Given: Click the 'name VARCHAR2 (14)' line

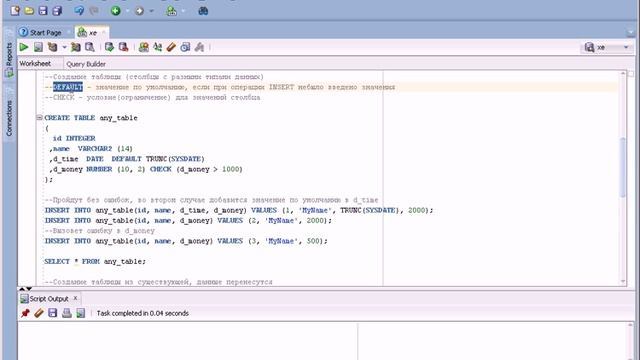Looking at the screenshot, I should point(91,149).
